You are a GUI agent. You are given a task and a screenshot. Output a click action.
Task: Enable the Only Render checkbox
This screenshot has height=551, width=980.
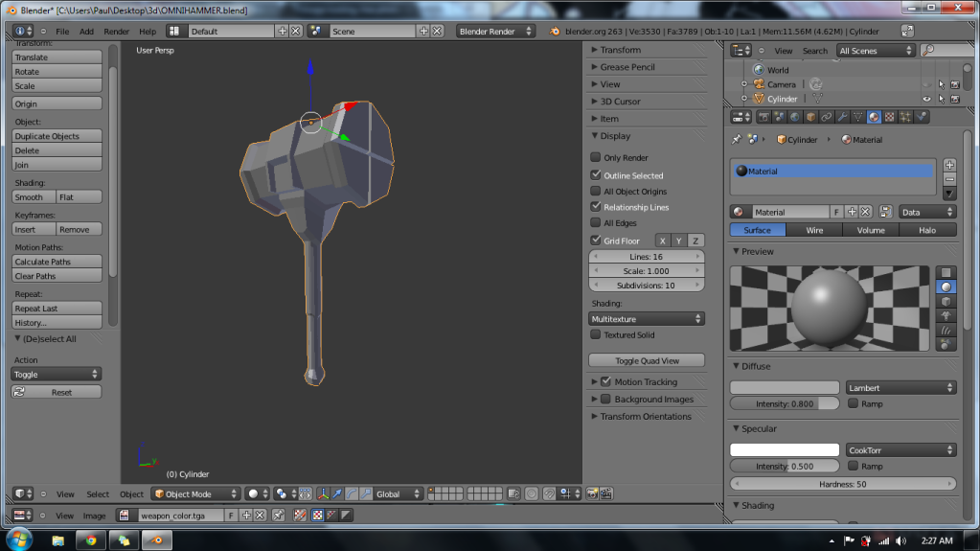coord(596,157)
